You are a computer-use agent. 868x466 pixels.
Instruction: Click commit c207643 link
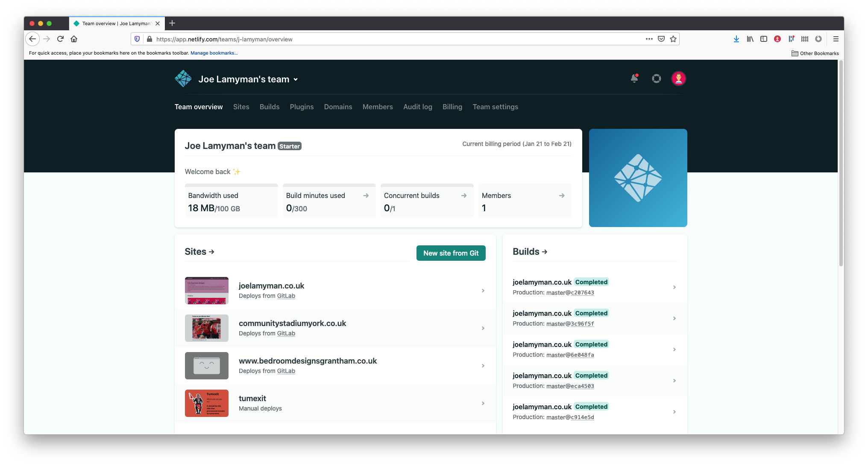(582, 293)
